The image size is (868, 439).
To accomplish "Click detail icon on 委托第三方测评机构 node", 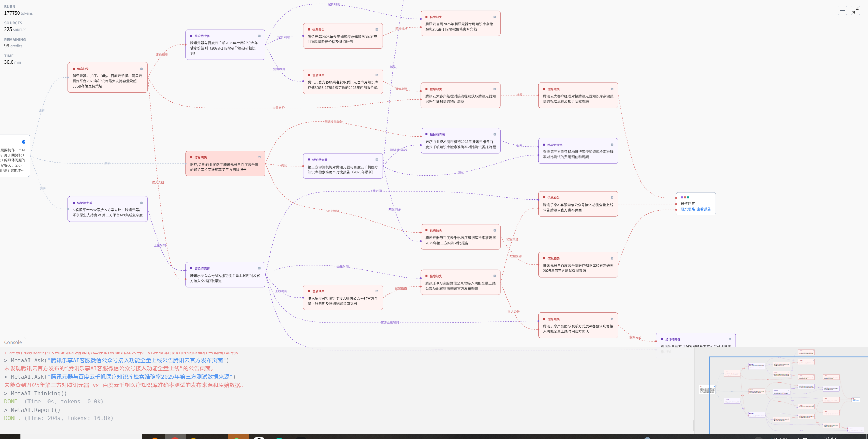I will click(x=612, y=145).
